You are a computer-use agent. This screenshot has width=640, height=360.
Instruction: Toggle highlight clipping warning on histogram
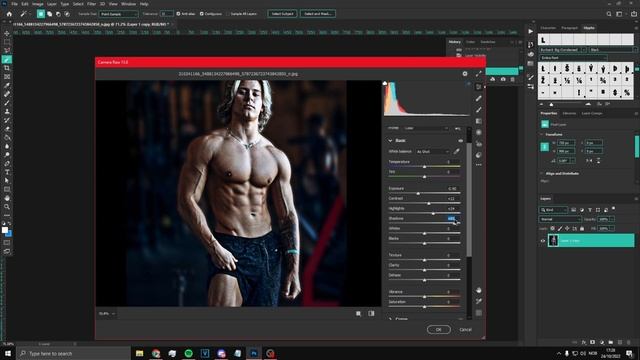pos(468,83)
